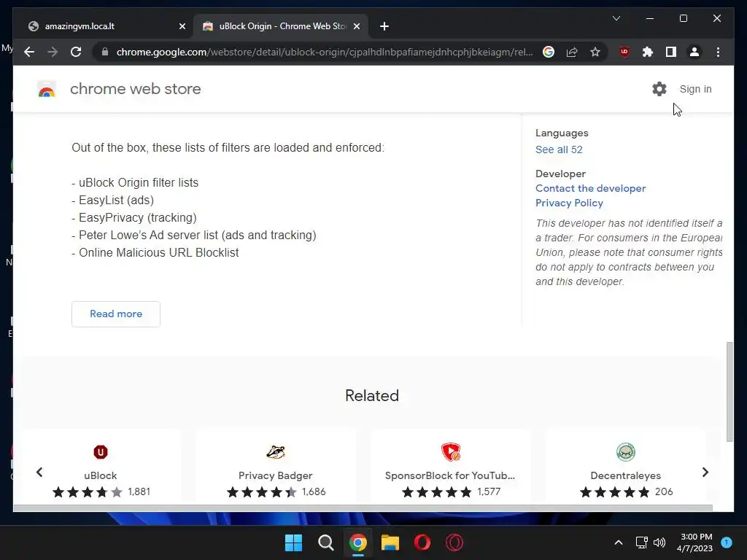Click Contact the developer
747x560 pixels.
coord(590,188)
